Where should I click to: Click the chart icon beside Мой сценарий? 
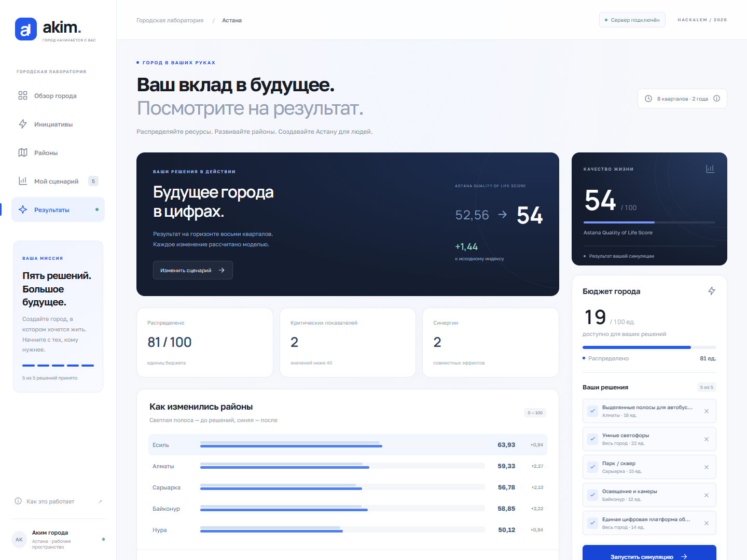(x=23, y=181)
